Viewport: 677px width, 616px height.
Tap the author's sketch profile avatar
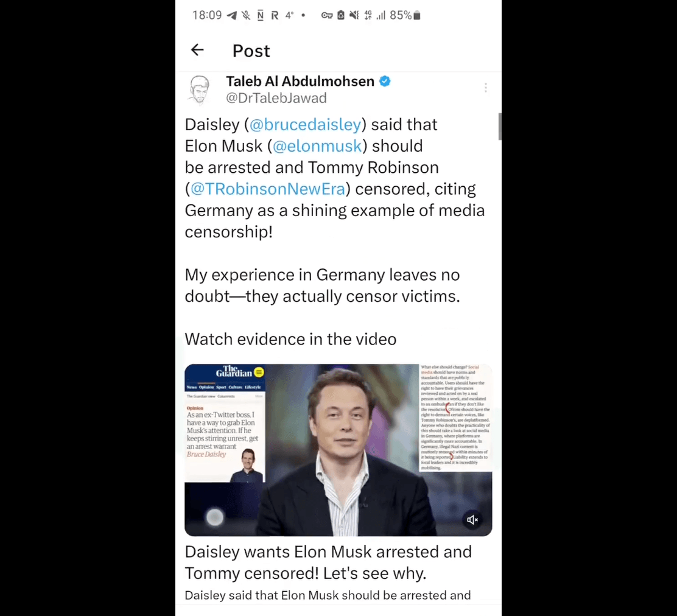(x=199, y=90)
